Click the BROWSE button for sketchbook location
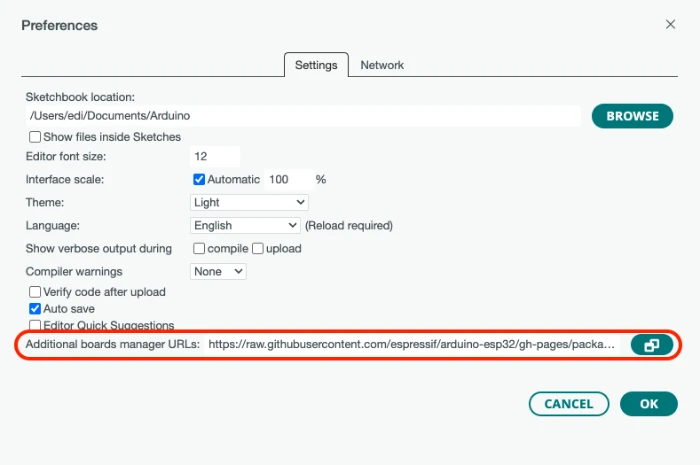The height and width of the screenshot is (465, 700). (632, 116)
